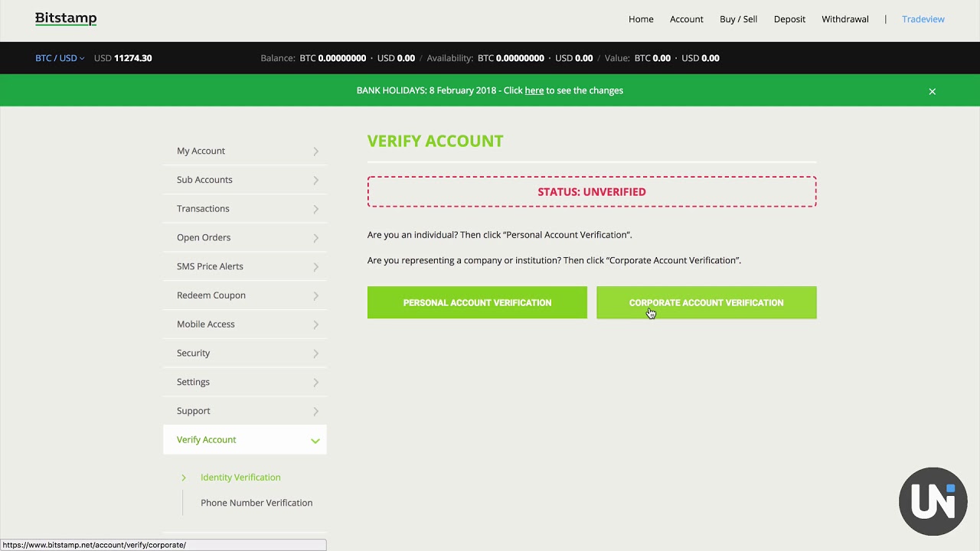Image resolution: width=980 pixels, height=551 pixels.
Task: Expand Mobile Access chevron arrow
Action: tap(315, 324)
